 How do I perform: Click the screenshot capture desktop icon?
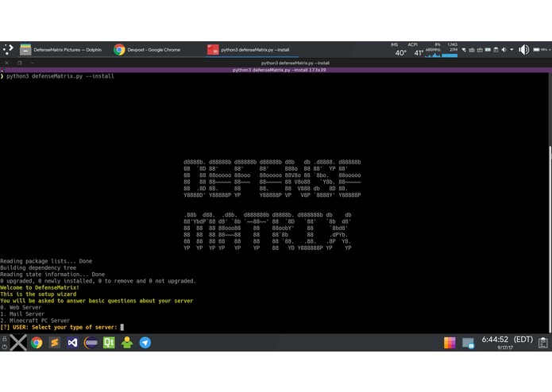(x=468, y=343)
